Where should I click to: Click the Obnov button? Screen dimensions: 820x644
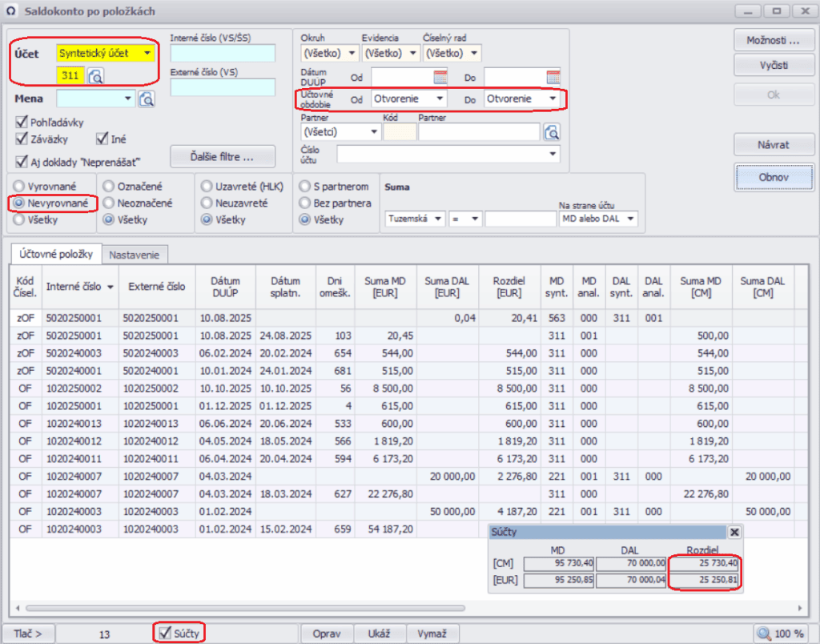point(774,177)
